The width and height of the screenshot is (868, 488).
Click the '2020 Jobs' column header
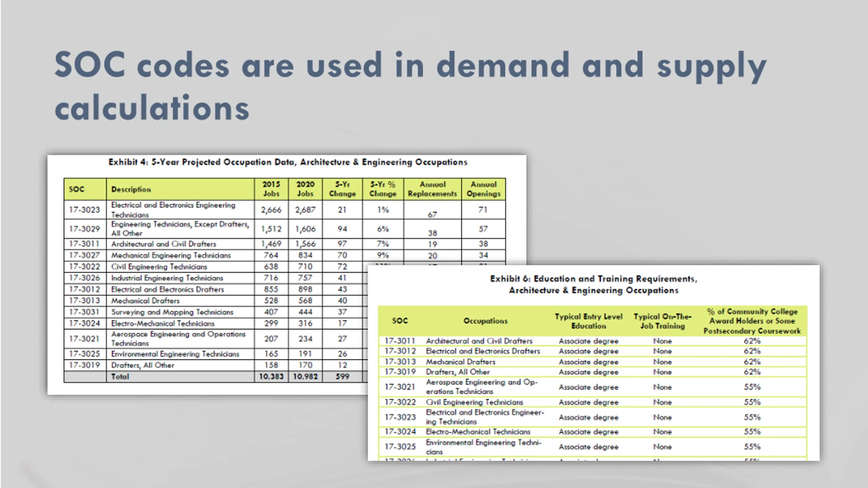pos(305,189)
